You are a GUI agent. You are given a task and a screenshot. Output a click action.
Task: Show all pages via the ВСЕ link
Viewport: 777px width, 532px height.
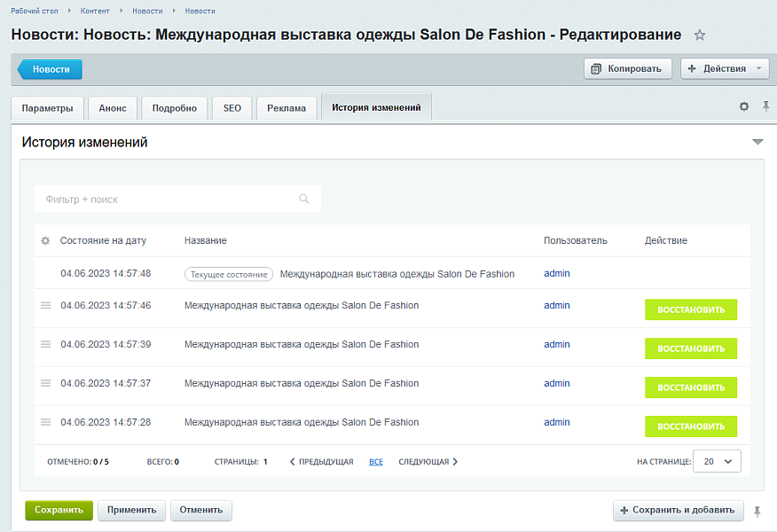(375, 461)
